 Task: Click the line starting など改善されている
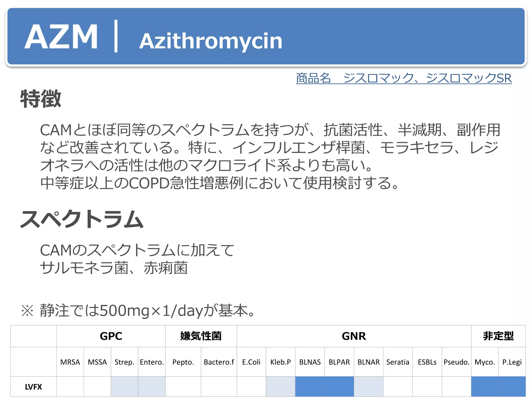click(x=269, y=148)
